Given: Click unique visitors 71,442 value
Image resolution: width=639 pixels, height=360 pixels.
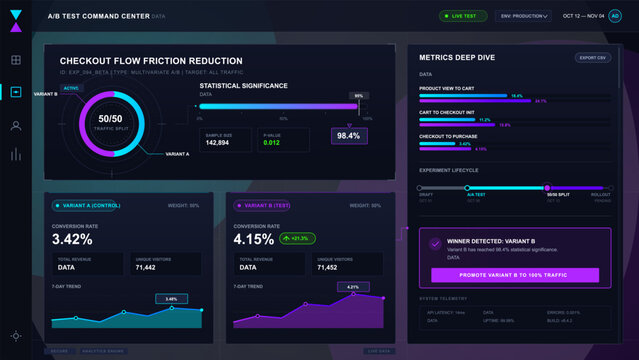Looking at the screenshot, I should pyautogui.click(x=145, y=267).
